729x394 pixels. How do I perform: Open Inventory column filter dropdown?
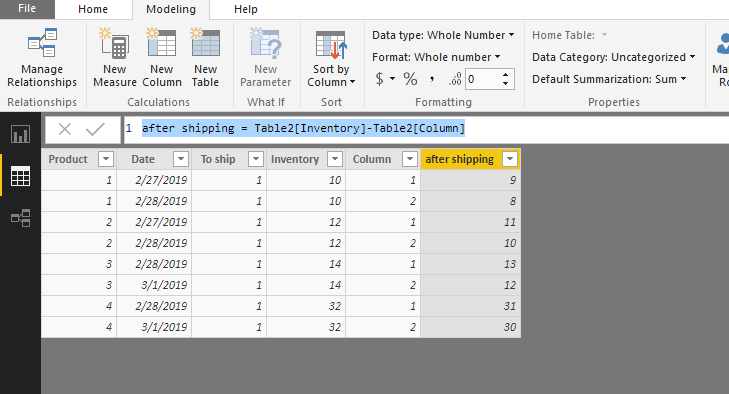[x=335, y=159]
